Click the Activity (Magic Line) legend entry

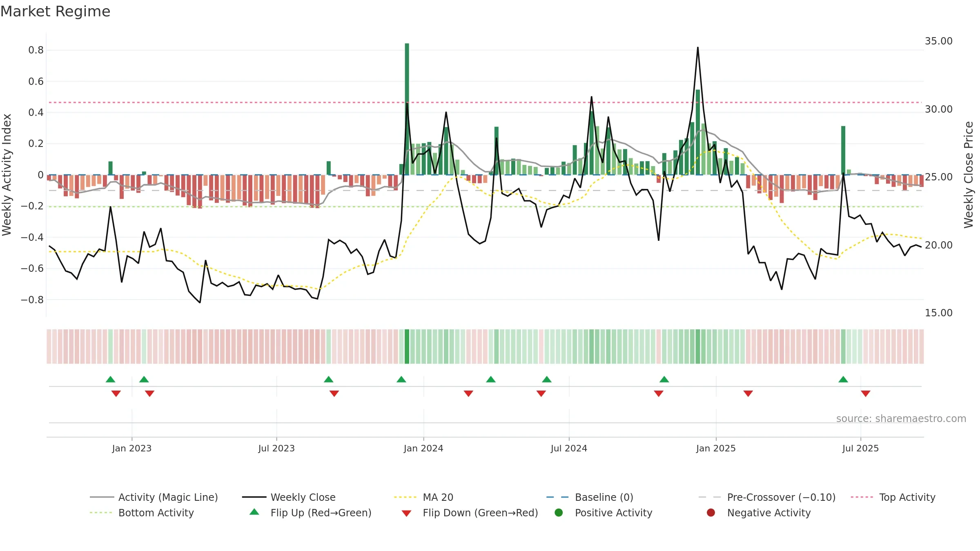point(154,497)
